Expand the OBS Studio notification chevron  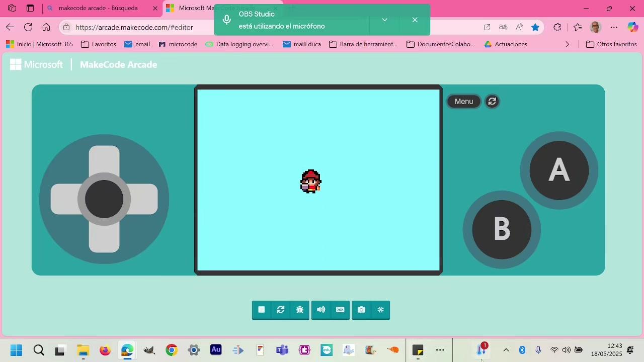pos(384,20)
